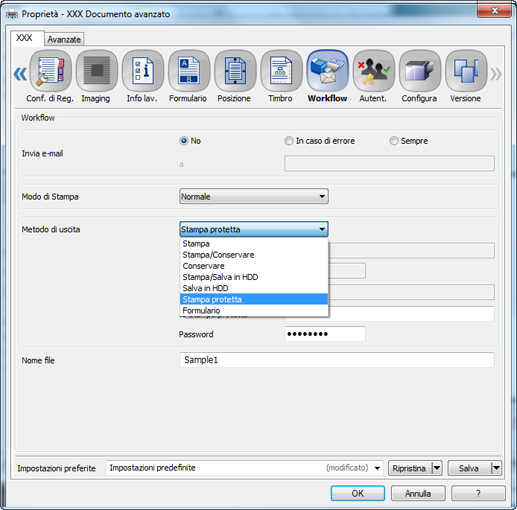Select the Imaging icon
Viewport: 517px width, 510px height.
coord(97,71)
